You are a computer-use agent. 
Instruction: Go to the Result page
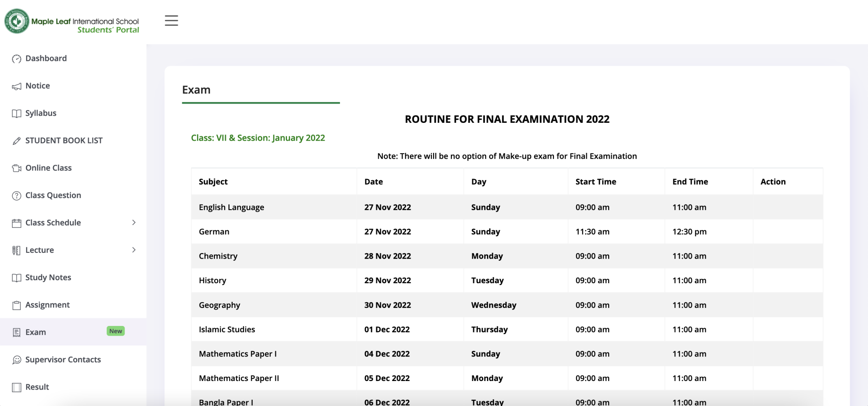click(x=37, y=387)
